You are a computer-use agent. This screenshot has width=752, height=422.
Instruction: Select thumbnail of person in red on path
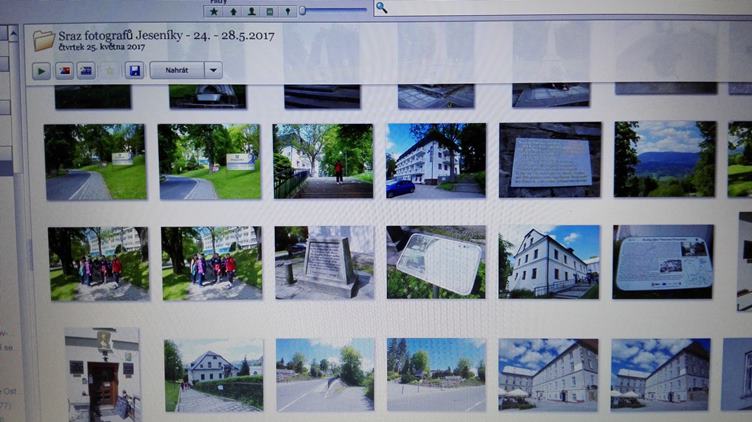(x=323, y=161)
